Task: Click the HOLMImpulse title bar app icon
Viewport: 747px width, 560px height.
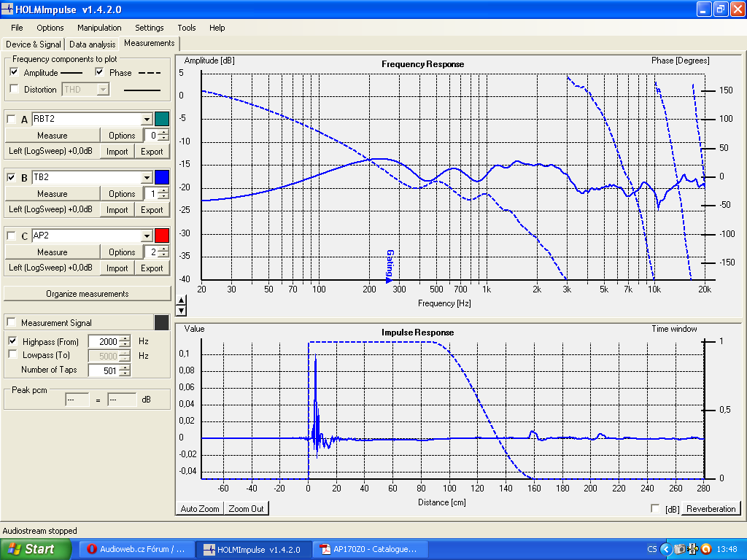Action: click(7, 9)
